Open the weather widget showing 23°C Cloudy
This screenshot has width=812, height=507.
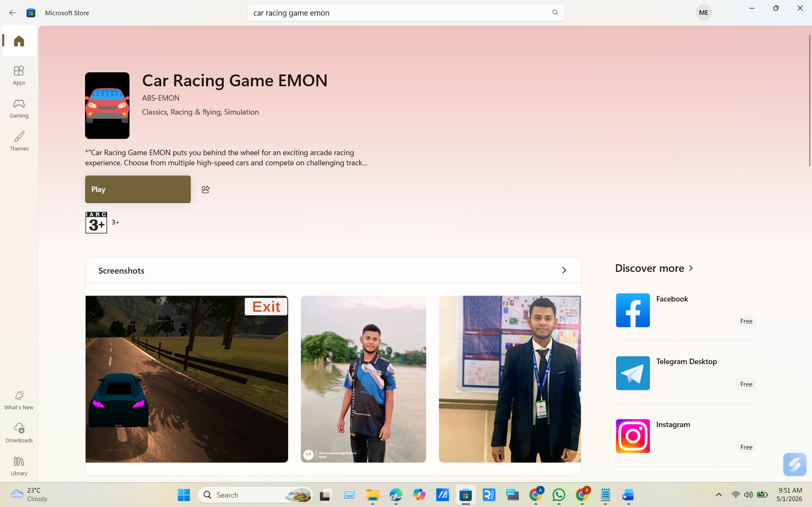point(29,495)
